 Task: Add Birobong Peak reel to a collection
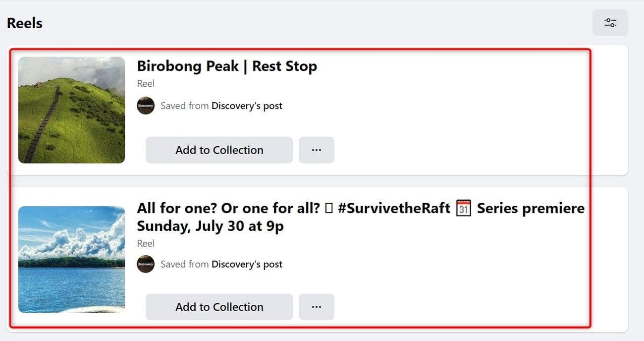point(219,150)
